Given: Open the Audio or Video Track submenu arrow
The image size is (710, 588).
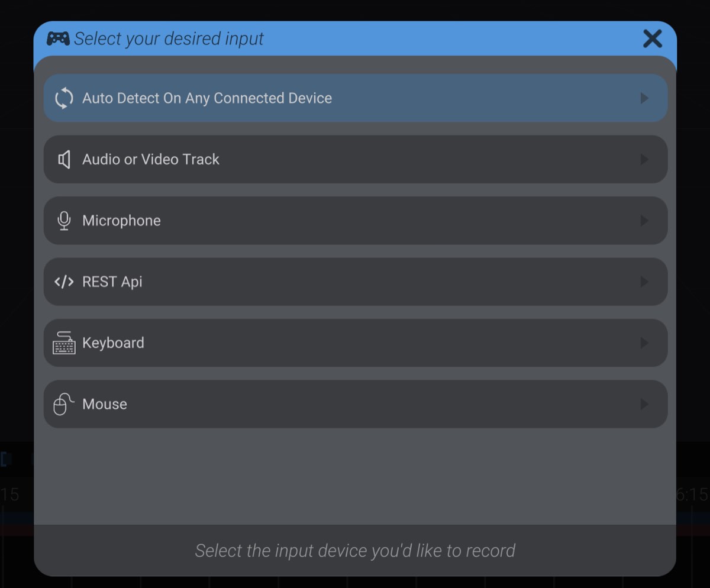Looking at the screenshot, I should [x=645, y=159].
